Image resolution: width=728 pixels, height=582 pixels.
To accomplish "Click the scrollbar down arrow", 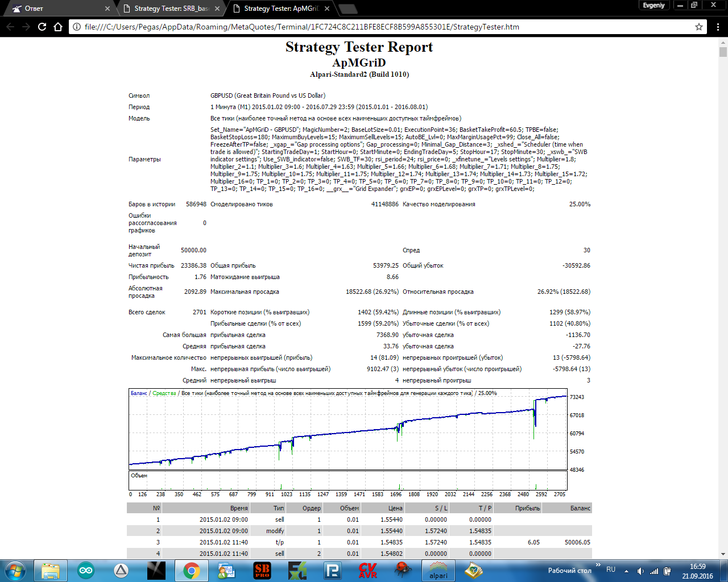I will [723, 554].
